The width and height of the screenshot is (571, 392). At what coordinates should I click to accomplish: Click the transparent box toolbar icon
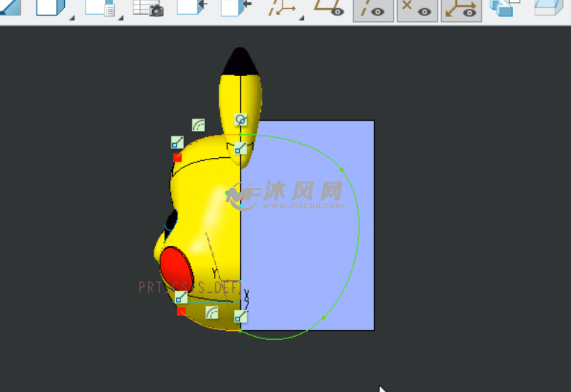(549, 7)
